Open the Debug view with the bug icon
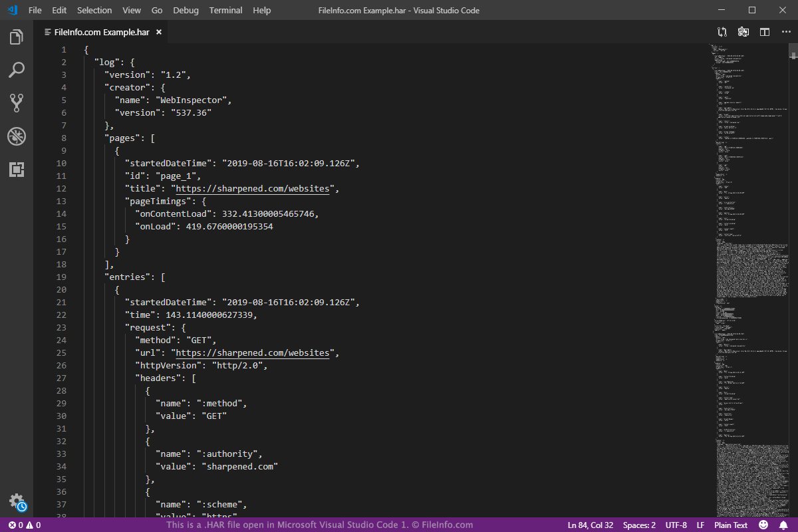This screenshot has height=532, width=798. coord(17,136)
